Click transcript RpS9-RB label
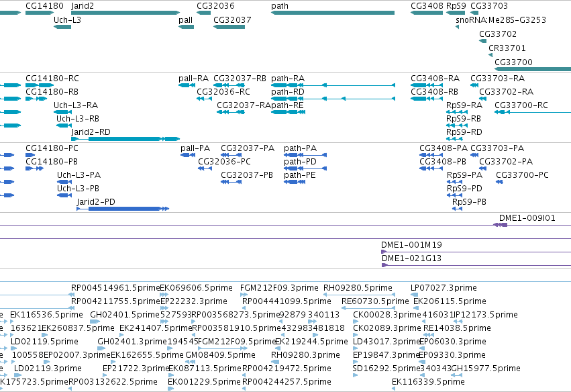This screenshot has width=571, height=392. point(464,119)
